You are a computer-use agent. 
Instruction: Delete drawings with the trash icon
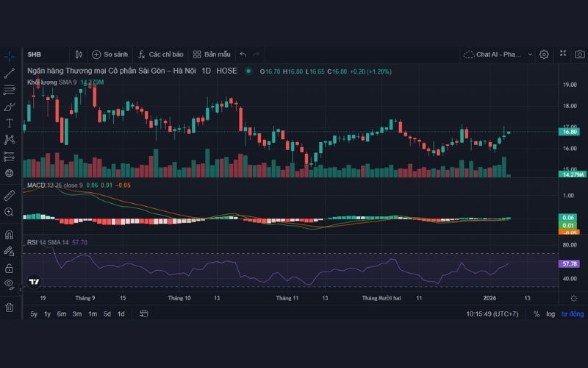pyautogui.click(x=10, y=307)
